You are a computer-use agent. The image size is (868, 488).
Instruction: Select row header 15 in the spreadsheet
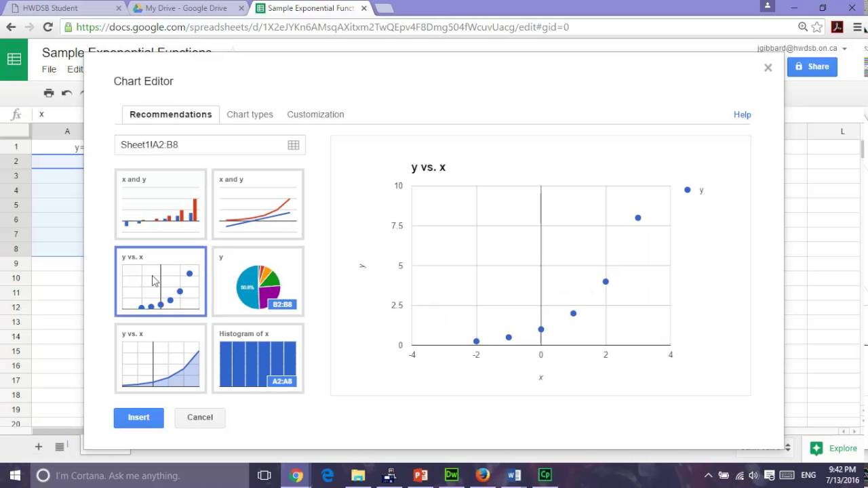[16, 351]
